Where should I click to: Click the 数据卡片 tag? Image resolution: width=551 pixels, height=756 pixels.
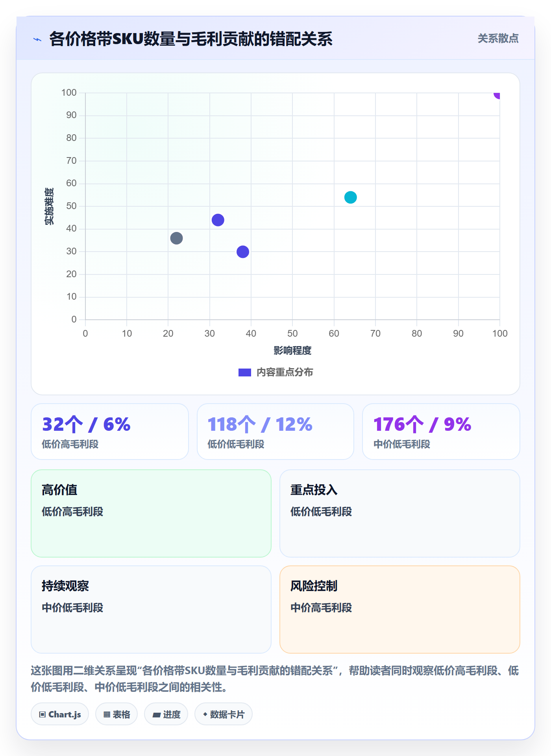(x=224, y=714)
